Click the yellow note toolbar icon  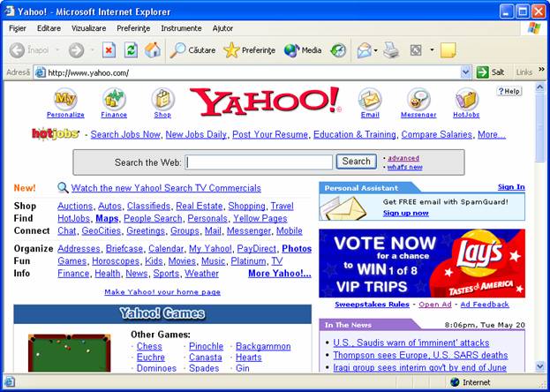point(448,50)
